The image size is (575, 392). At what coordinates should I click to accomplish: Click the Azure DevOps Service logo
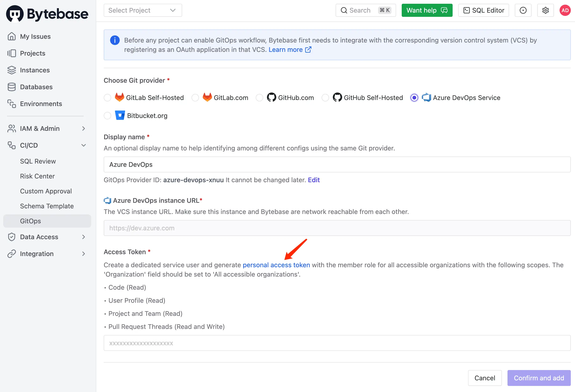(426, 97)
